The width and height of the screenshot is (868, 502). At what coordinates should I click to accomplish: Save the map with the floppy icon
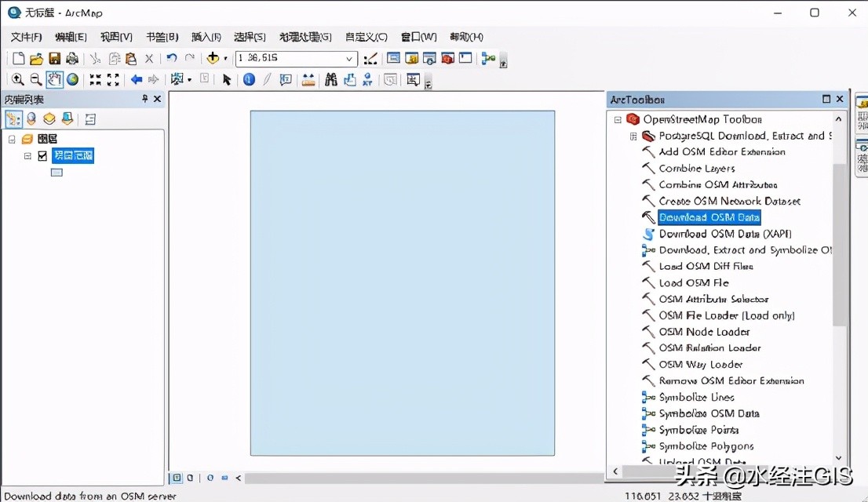[54, 58]
